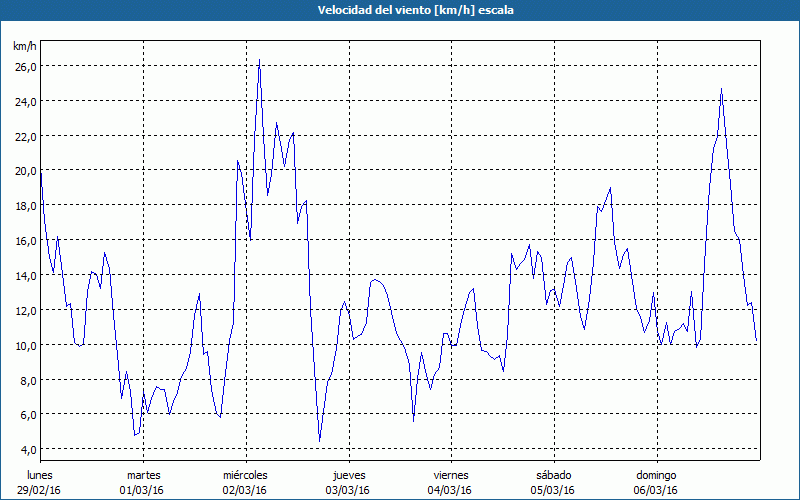Select the 4,0 y-axis label
The image size is (800, 500).
click(x=25, y=449)
